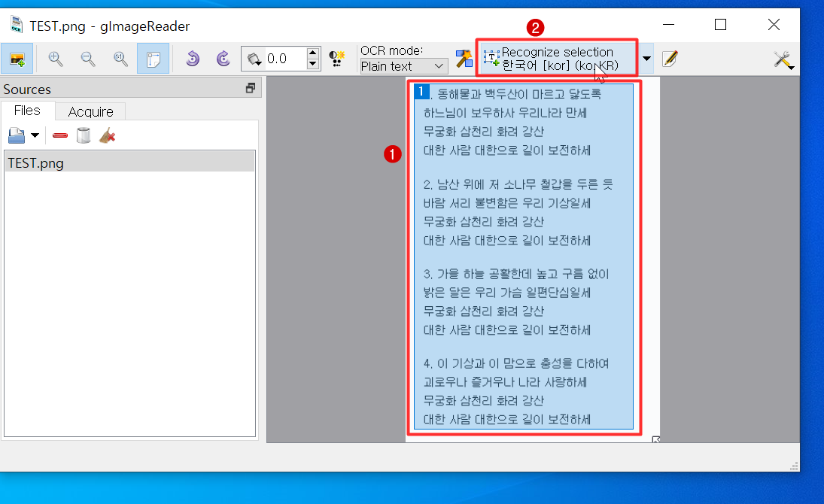Image resolution: width=824 pixels, height=504 pixels.
Task: Rotate page counterclockwise icon
Action: coord(193,59)
